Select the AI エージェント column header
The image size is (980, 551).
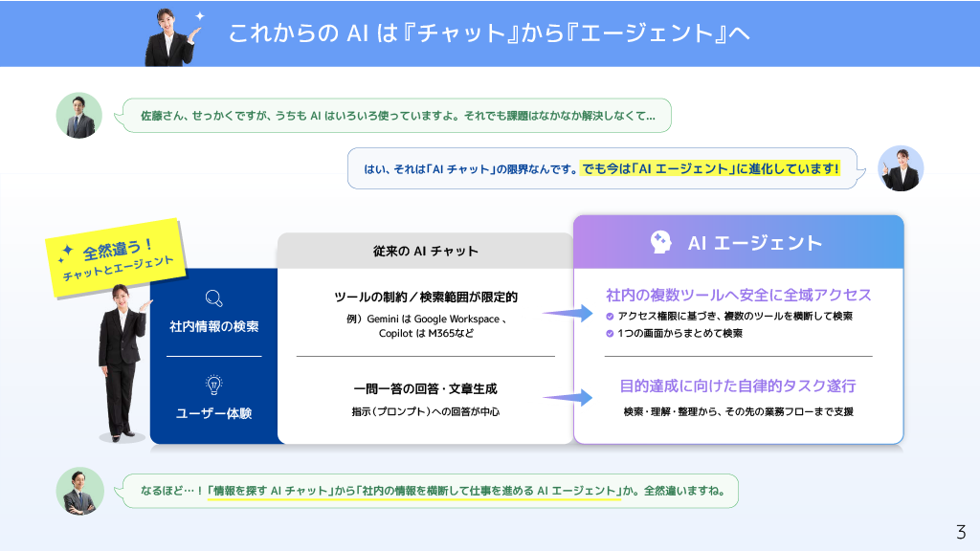[x=738, y=242]
